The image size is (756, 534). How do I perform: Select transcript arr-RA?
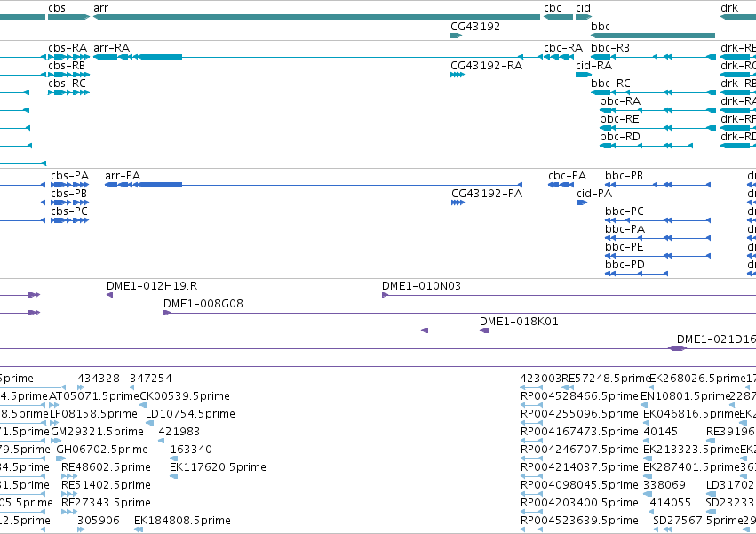click(x=318, y=57)
